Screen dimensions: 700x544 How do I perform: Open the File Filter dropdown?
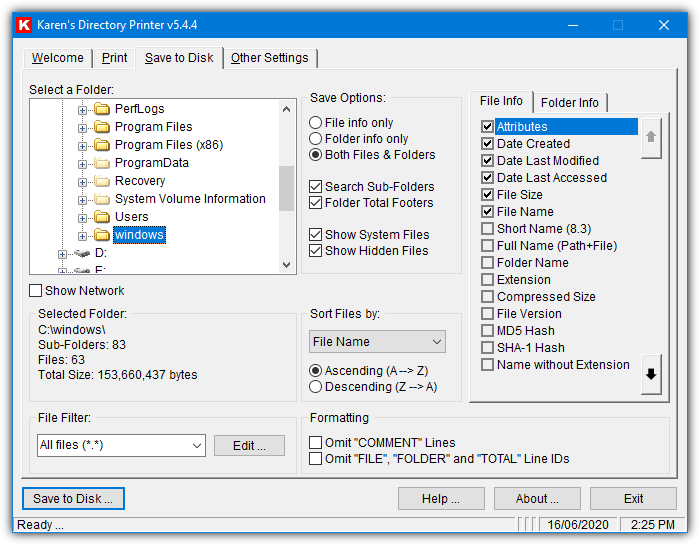121,445
